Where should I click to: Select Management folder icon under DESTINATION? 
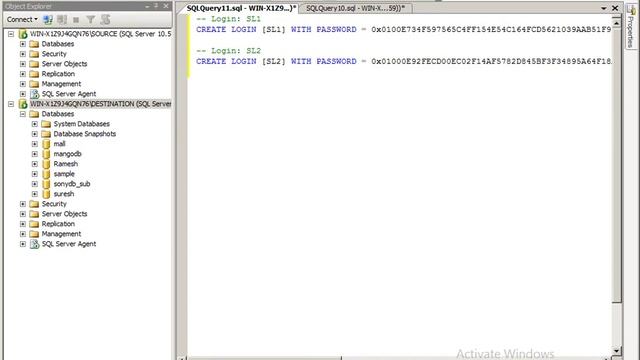click(x=35, y=234)
